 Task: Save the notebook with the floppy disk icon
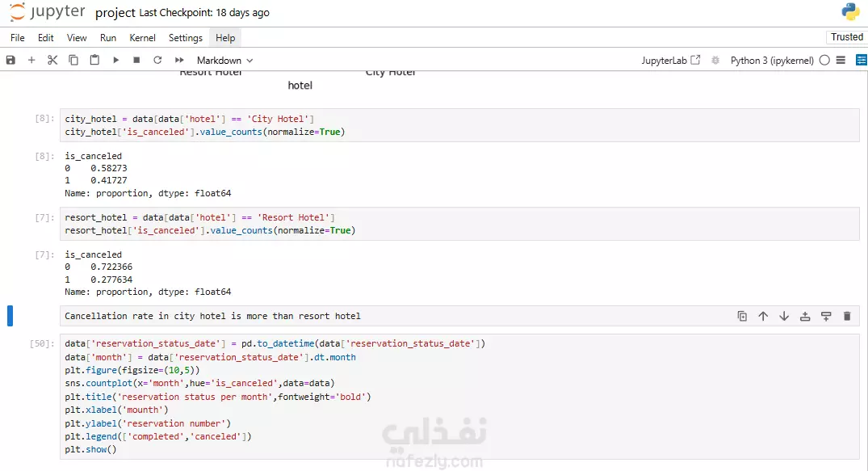tap(10, 60)
